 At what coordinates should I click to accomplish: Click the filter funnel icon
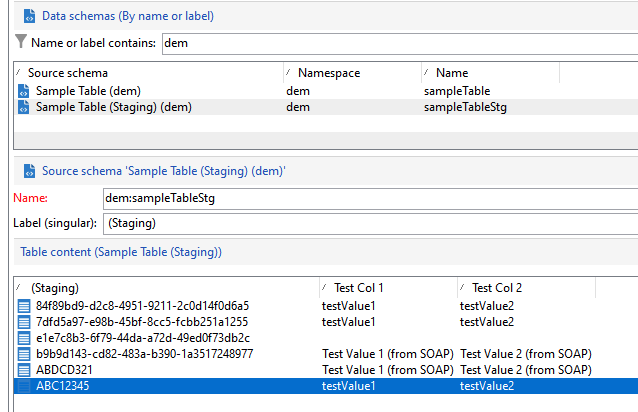21,42
